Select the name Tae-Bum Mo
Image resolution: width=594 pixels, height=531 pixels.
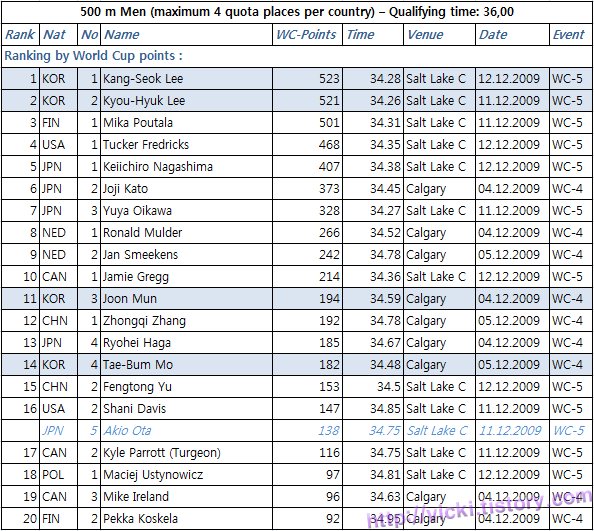coord(138,364)
